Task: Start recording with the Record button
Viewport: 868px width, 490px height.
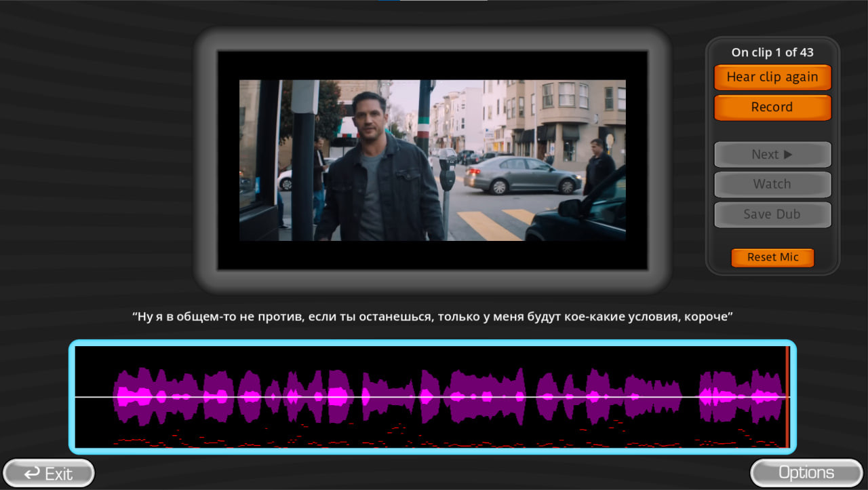Action: click(x=772, y=107)
